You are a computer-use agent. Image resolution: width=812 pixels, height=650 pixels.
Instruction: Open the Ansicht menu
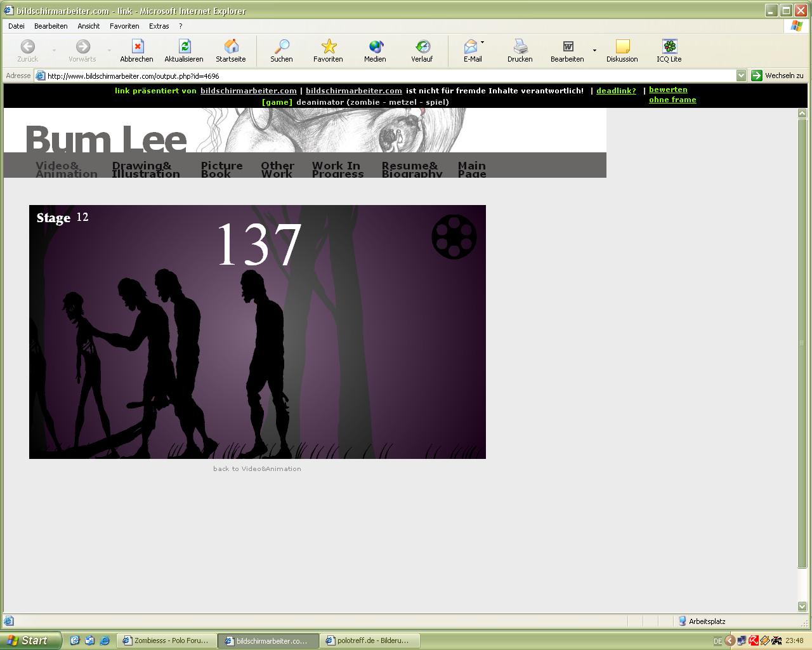[89, 26]
